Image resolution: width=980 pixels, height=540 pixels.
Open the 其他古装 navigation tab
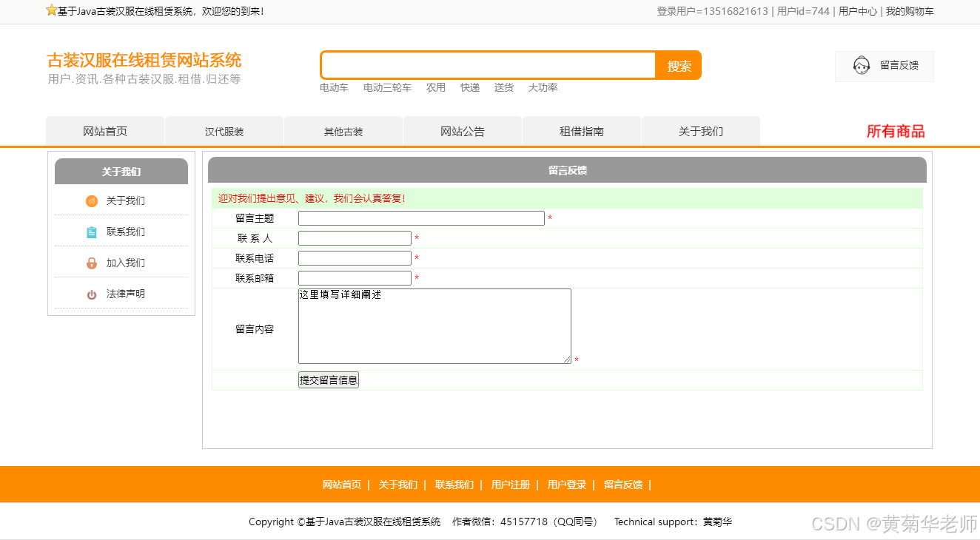(343, 132)
